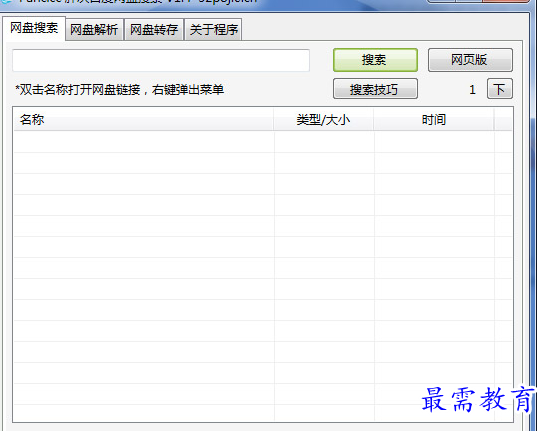The height and width of the screenshot is (431, 543).
Task: Open the 关于程序 tab
Action: (214, 30)
